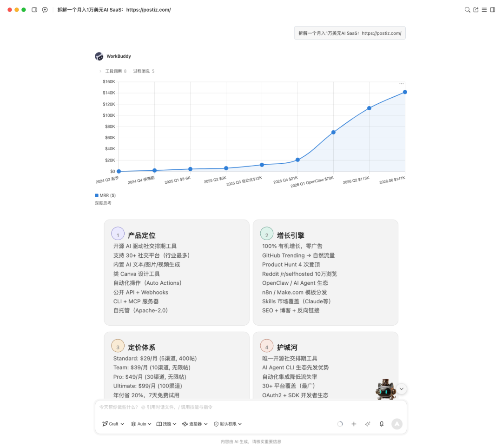This screenshot has height=448, width=502.
Task: Toggle right split panel icon
Action: (493, 10)
